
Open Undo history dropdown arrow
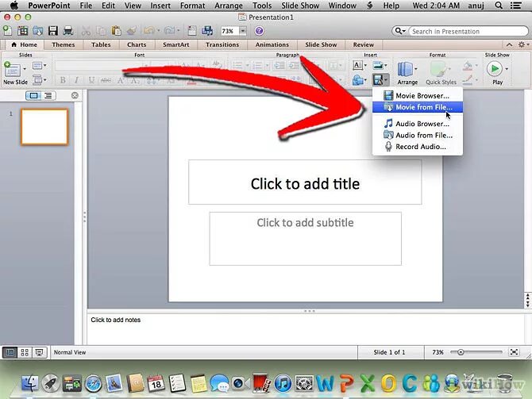[x=159, y=31]
